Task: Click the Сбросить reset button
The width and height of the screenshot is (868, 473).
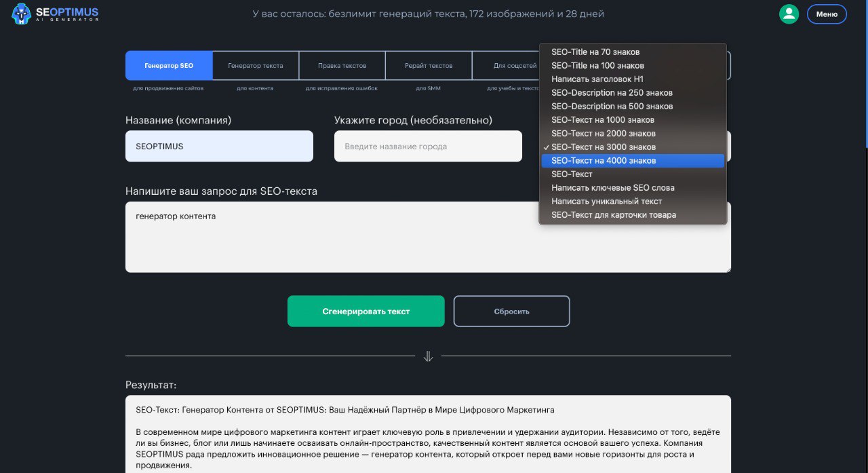Action: (511, 311)
